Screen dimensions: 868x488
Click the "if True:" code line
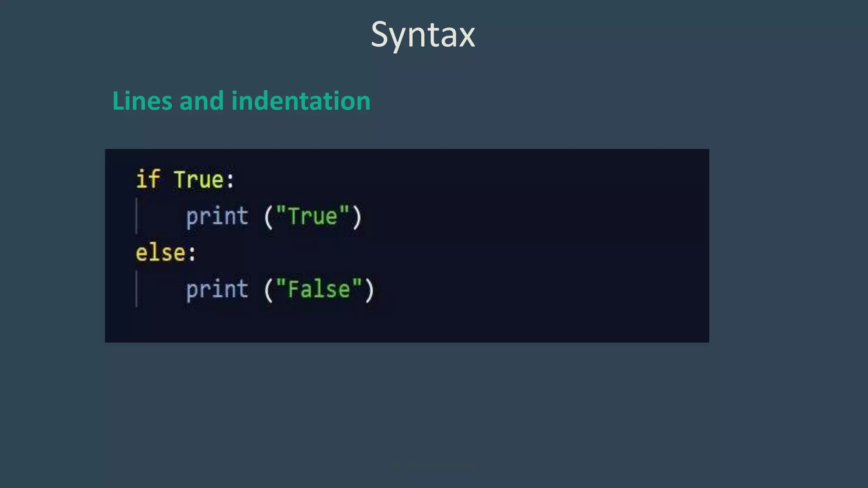(185, 179)
